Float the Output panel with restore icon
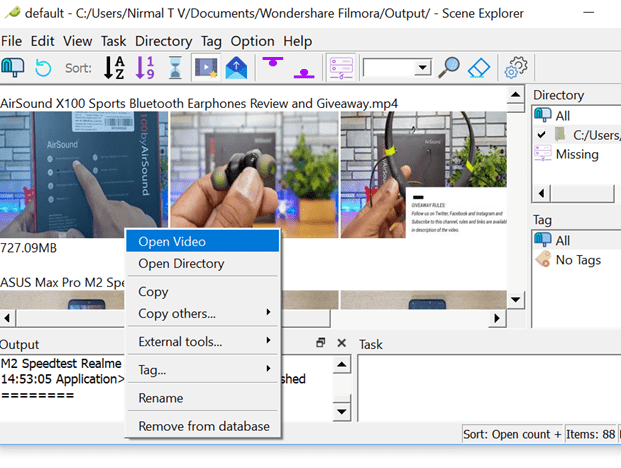This screenshot has width=621, height=468. tap(321, 342)
